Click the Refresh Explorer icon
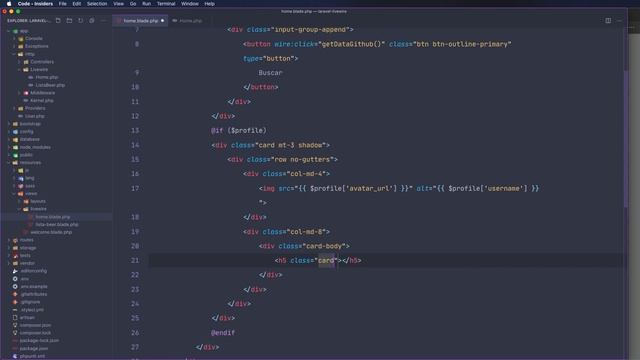The height and width of the screenshot is (360, 640). point(80,20)
